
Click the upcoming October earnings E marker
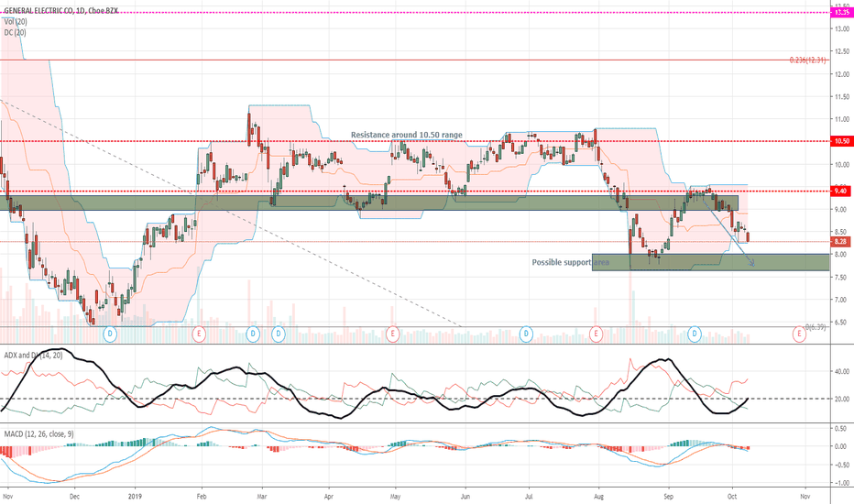coord(799,334)
